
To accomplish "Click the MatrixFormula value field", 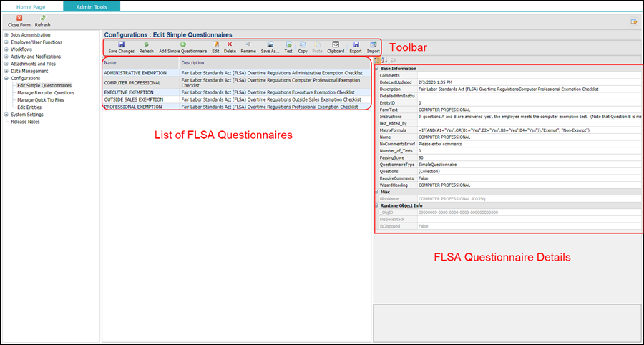I will click(530, 130).
